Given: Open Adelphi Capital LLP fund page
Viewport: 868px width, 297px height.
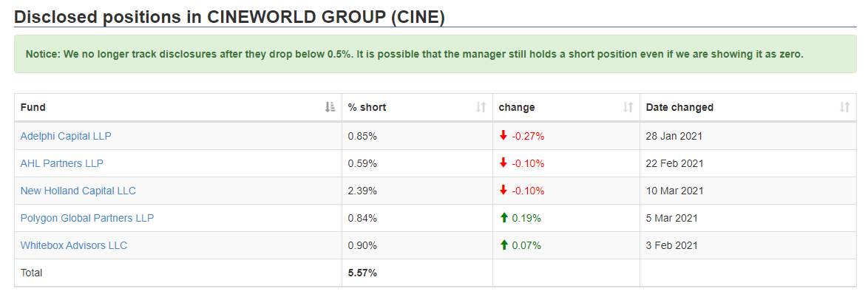Looking at the screenshot, I should tap(66, 135).
